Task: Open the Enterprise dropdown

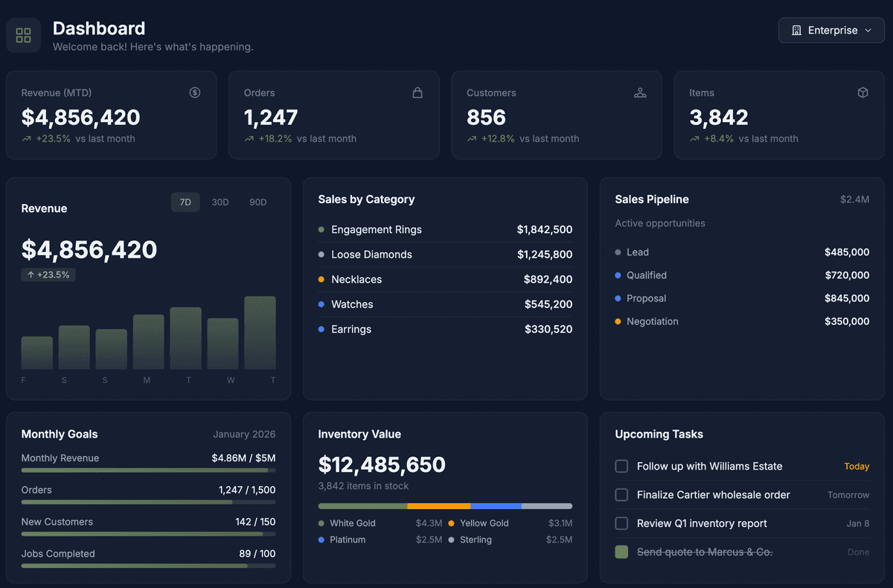Action: (831, 31)
